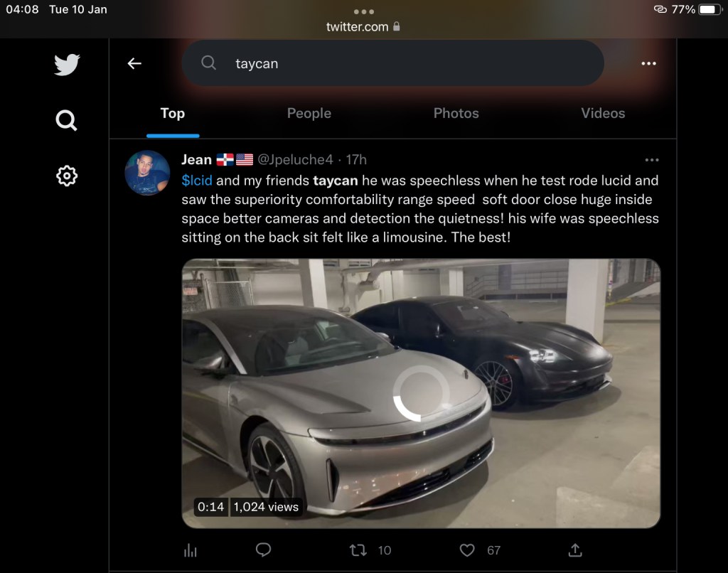
Task: Open the @Jpeluche4 profile handle
Action: pos(294,159)
